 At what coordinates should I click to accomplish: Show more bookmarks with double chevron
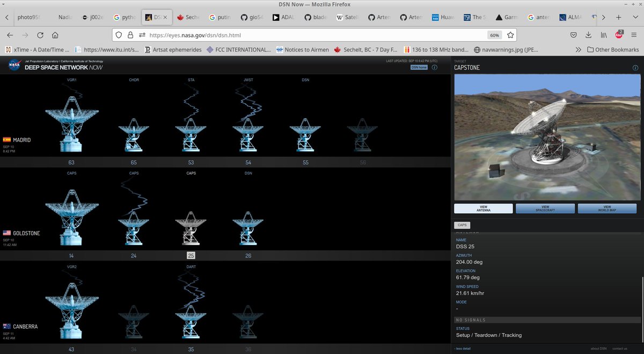pyautogui.click(x=578, y=49)
